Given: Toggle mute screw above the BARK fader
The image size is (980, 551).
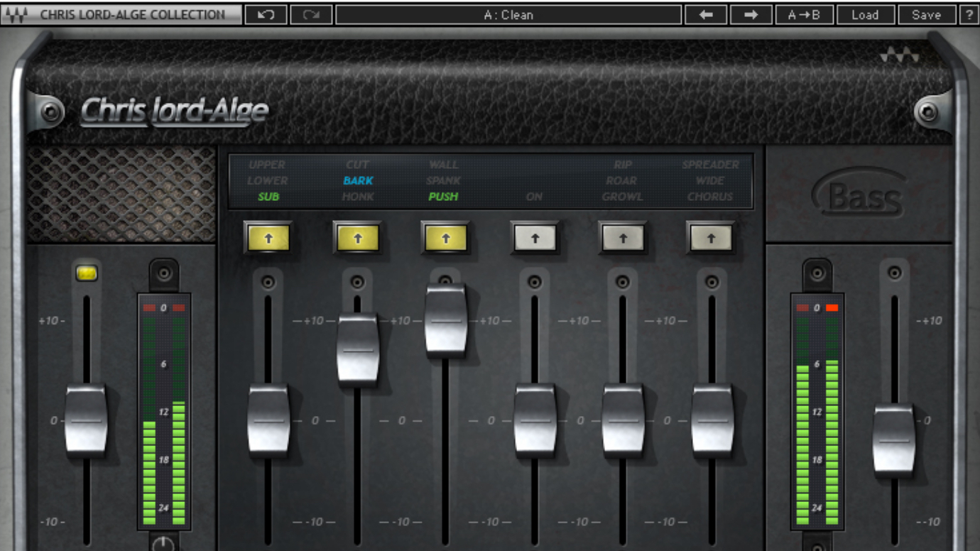Looking at the screenshot, I should (357, 282).
